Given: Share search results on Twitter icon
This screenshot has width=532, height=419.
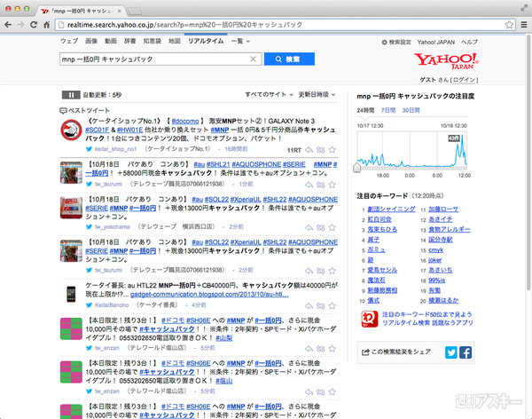Looking at the screenshot, I should 451,352.
